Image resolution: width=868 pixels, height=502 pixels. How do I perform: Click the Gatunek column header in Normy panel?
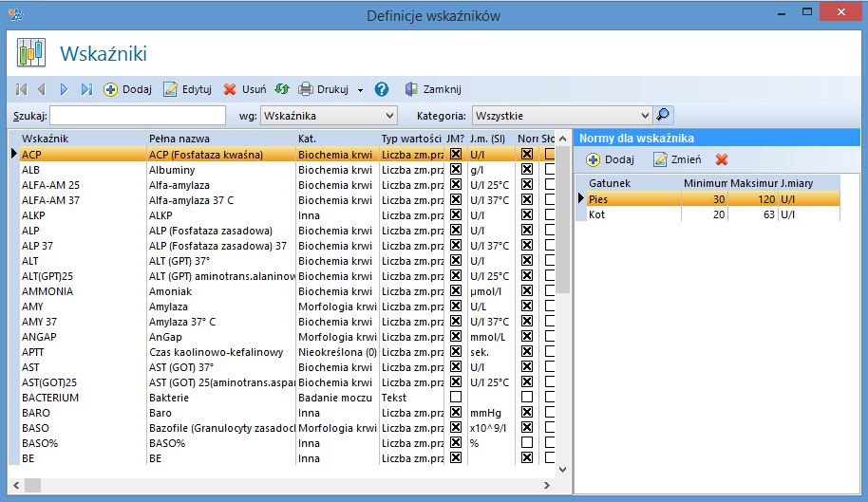pos(633,183)
